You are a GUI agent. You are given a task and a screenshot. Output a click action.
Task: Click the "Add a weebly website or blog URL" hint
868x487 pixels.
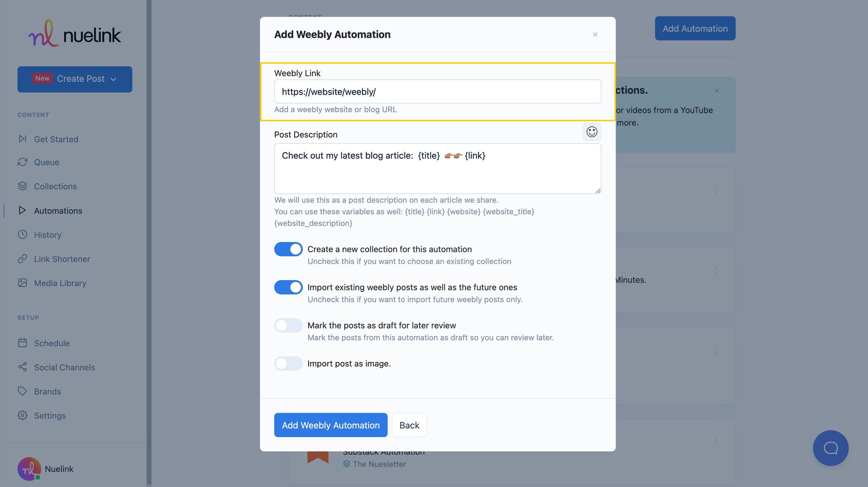335,109
